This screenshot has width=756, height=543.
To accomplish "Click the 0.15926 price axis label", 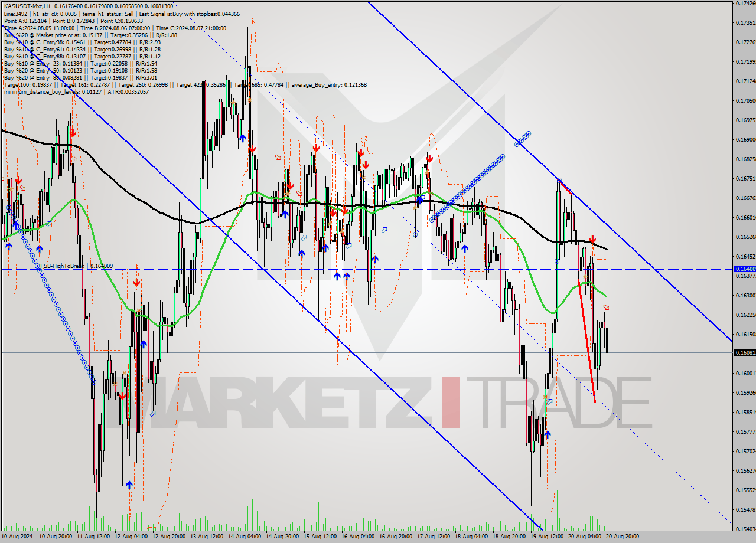I will point(745,392).
